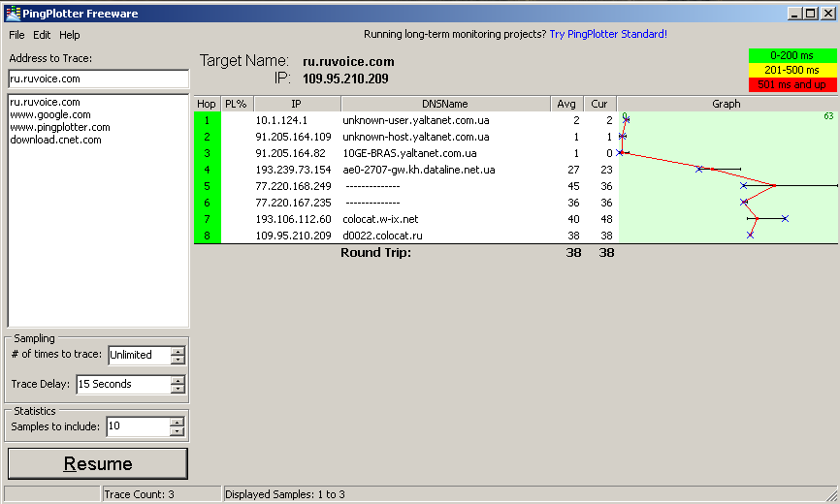
Task: Select the green hop 2 cell
Action: click(x=208, y=137)
